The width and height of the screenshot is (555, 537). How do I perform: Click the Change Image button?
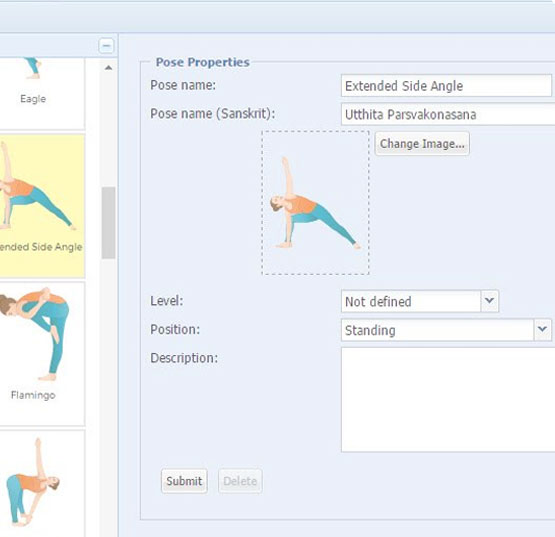click(422, 143)
